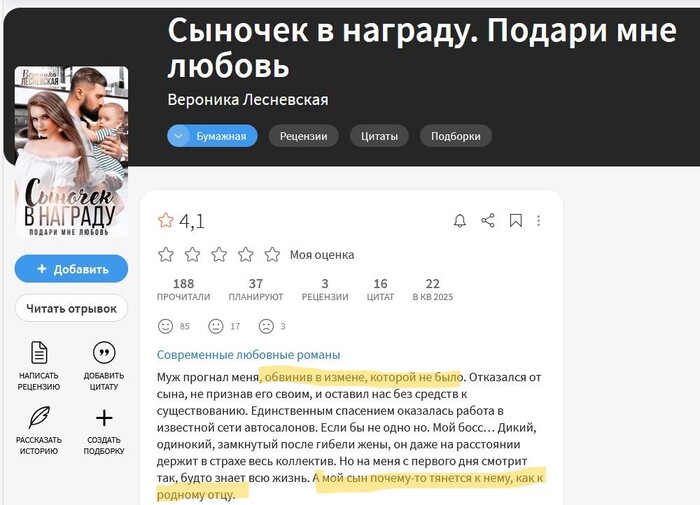
Task: Rate the book with the fifth star
Action: 272,255
